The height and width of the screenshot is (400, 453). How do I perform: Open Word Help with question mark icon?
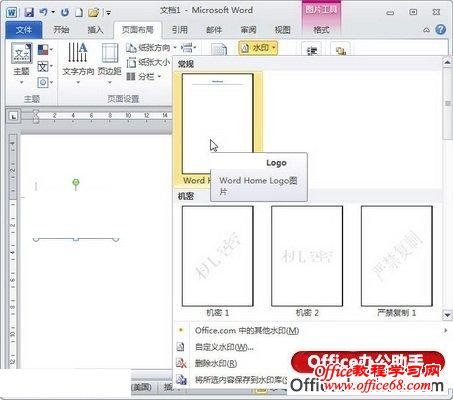440,30
